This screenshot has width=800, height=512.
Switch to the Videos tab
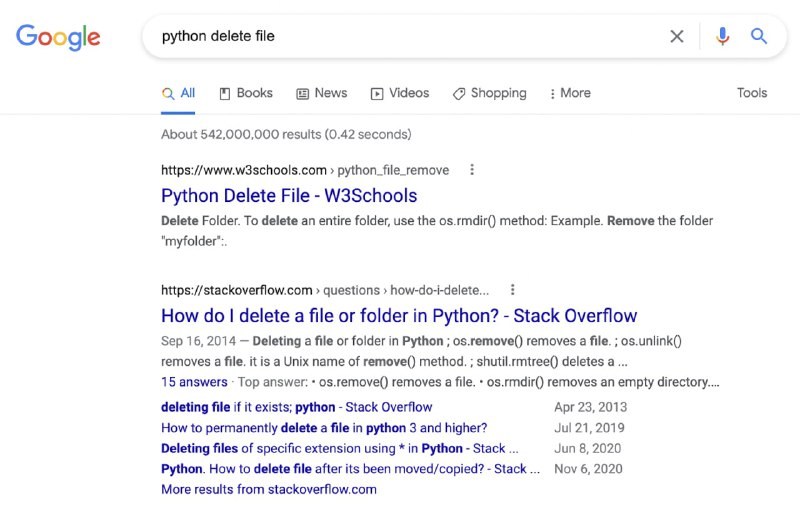coord(400,93)
